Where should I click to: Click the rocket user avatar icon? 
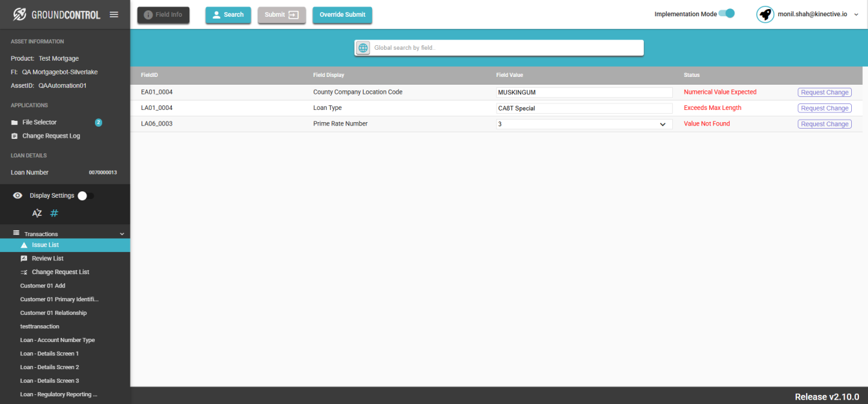coord(765,14)
